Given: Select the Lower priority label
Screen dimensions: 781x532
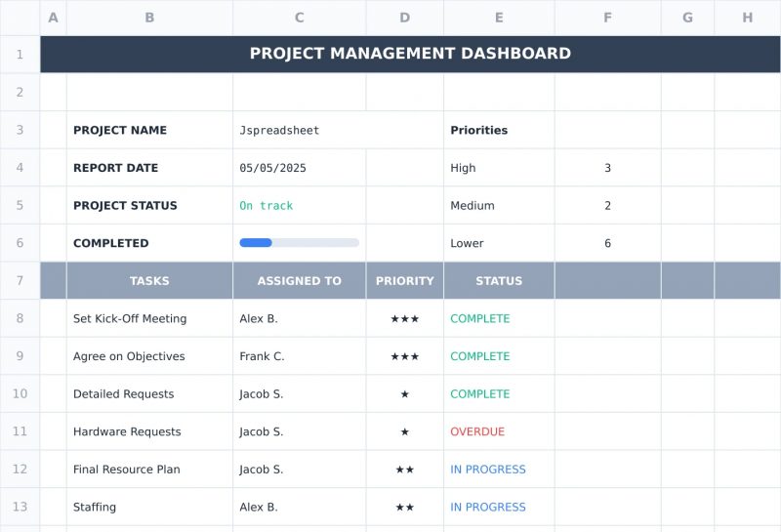Looking at the screenshot, I should pos(499,243).
